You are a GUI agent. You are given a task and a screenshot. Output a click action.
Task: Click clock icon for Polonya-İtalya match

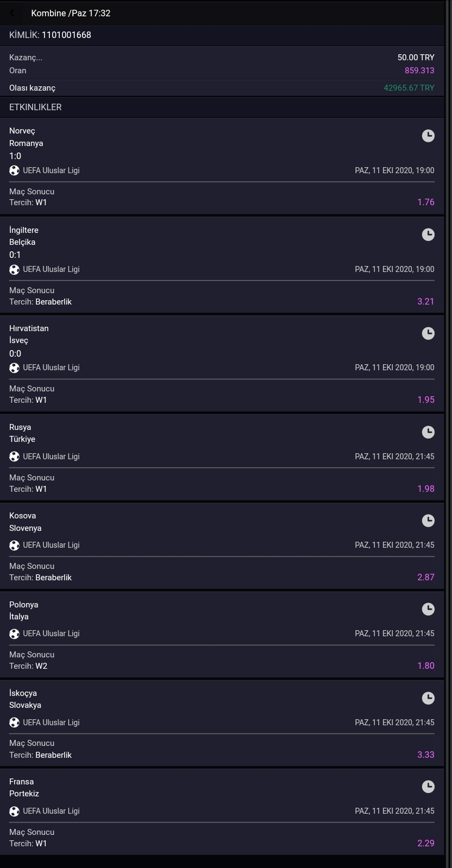[x=428, y=609]
